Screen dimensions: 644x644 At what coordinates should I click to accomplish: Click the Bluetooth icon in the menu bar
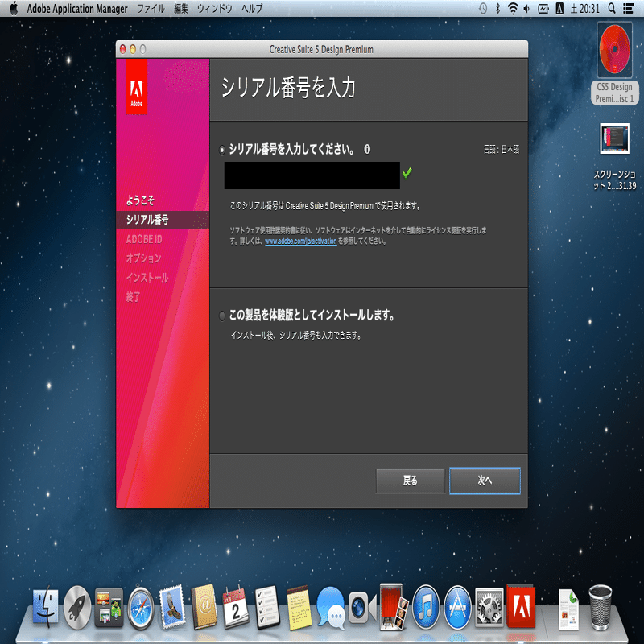(x=497, y=8)
